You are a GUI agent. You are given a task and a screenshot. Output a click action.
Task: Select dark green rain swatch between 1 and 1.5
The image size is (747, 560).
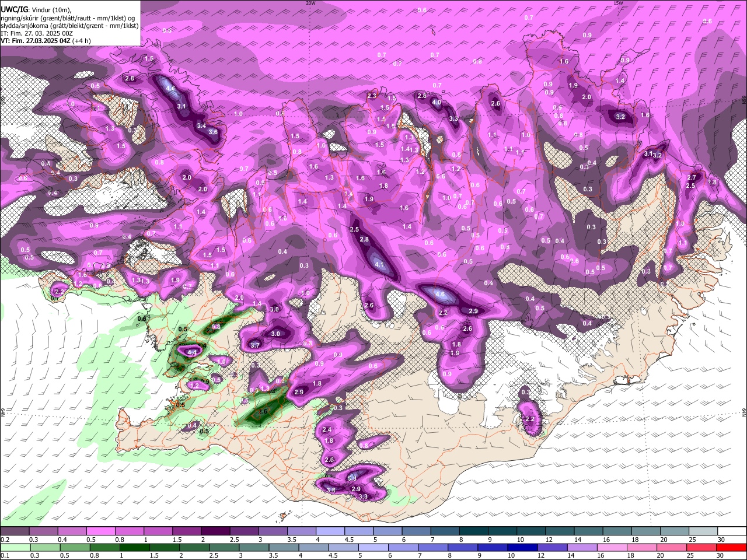click(x=134, y=548)
